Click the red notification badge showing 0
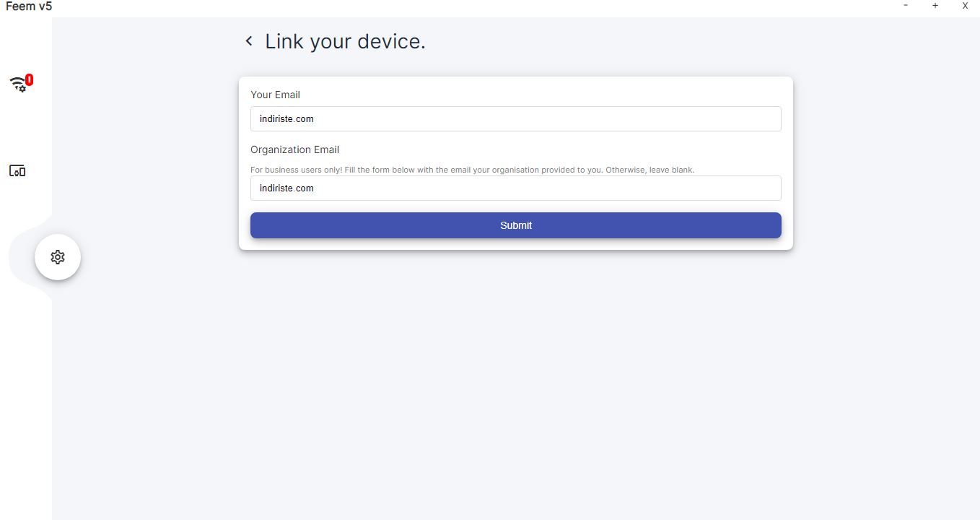Screen dimensions: 980x520 29,79
